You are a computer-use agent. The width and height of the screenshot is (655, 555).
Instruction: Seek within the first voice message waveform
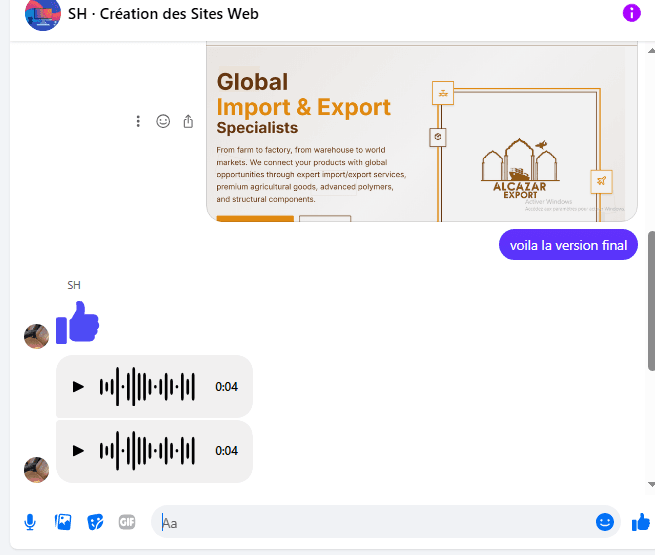[147, 386]
